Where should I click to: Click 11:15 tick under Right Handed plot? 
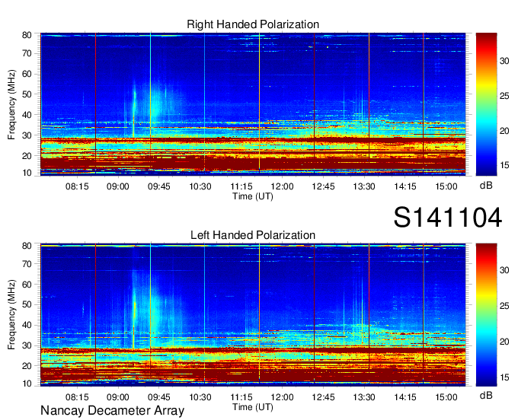241,186
